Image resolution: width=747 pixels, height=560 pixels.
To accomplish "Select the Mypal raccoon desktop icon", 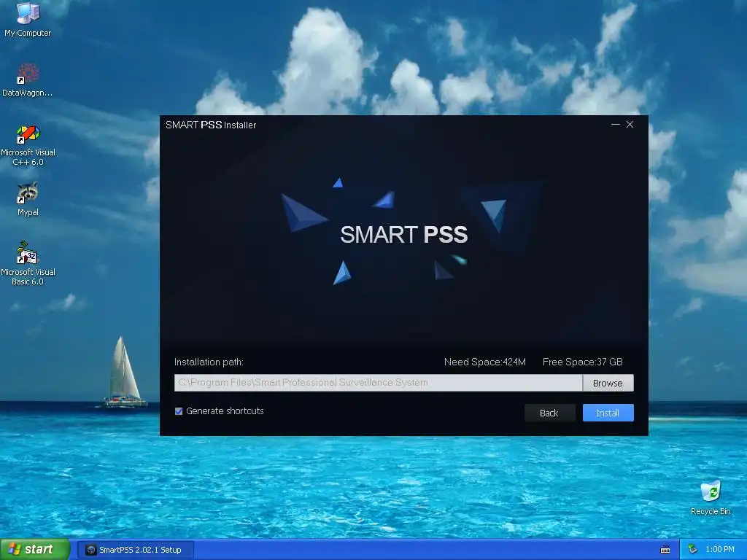I will (x=28, y=199).
